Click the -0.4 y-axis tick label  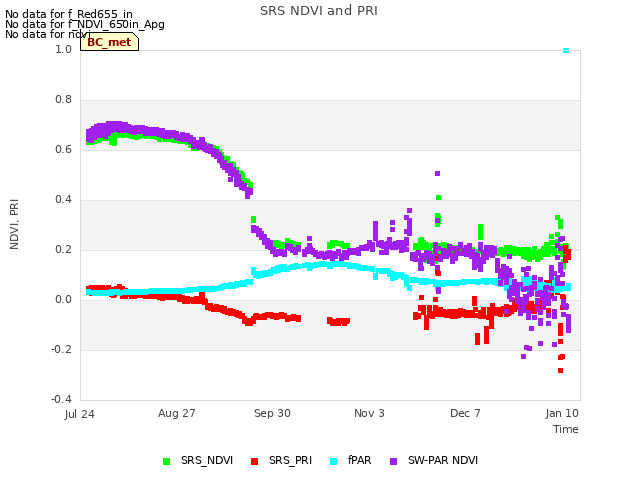coord(62,399)
